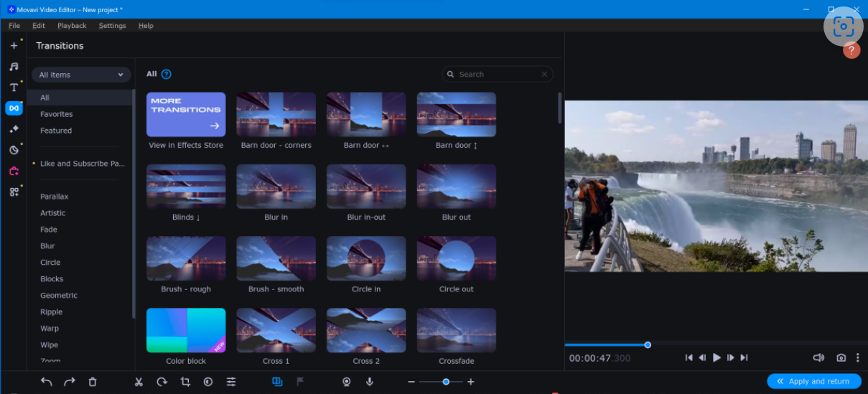Play the preview video
The width and height of the screenshot is (868, 394).
point(717,357)
